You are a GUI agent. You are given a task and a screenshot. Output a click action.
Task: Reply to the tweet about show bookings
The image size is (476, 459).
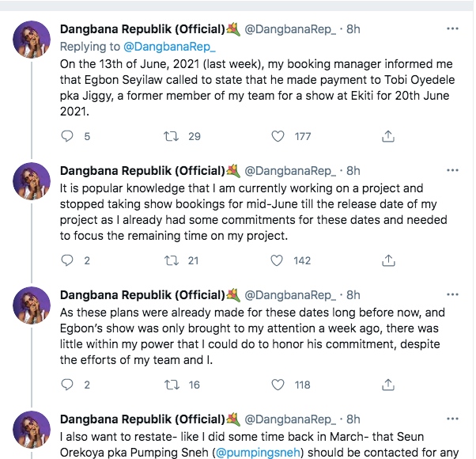(67, 260)
